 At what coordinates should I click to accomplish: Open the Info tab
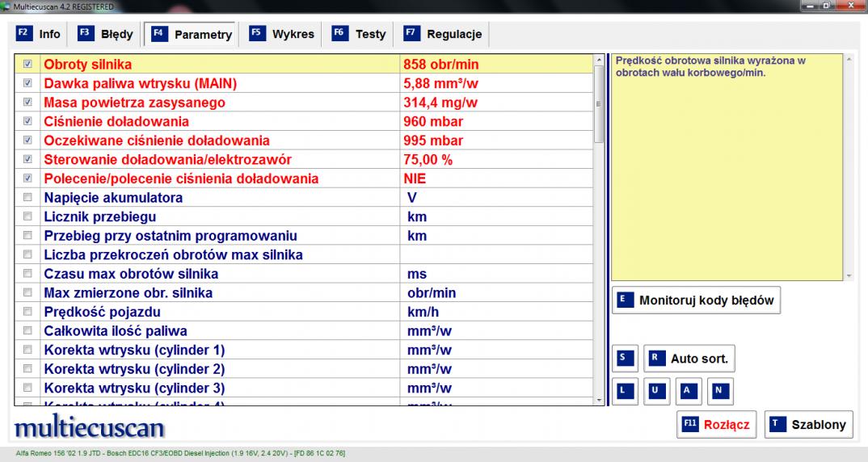point(40,35)
